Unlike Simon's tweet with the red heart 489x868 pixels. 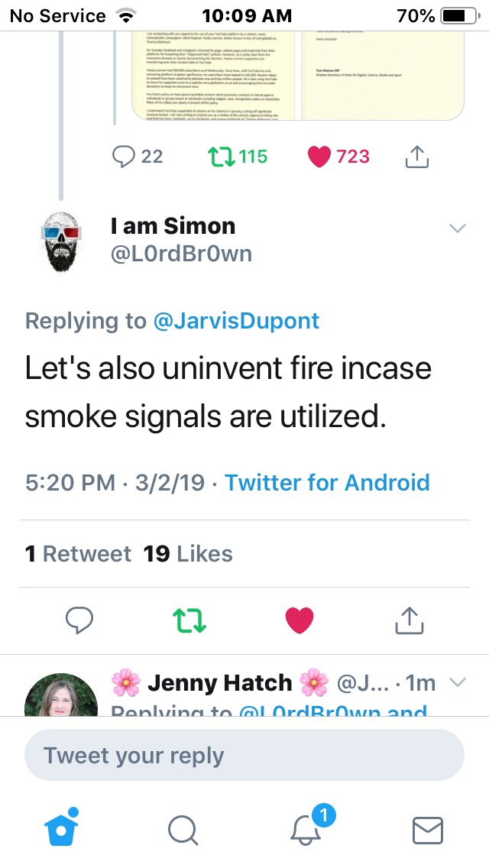[x=300, y=620]
